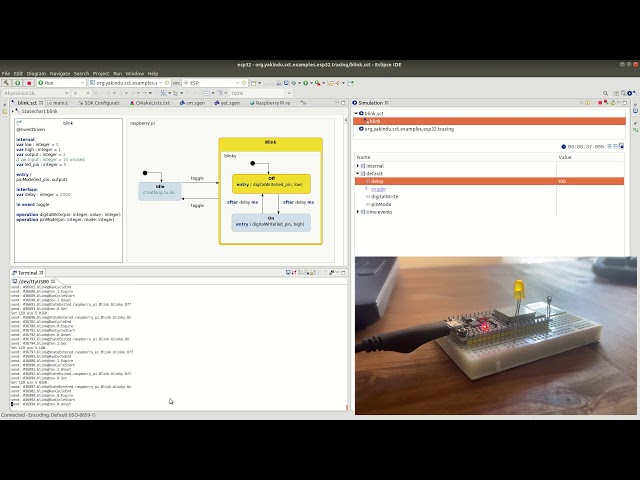This screenshot has height=480, width=640.
Task: Show the hidden editor tabs overflow list
Action: click(x=303, y=103)
